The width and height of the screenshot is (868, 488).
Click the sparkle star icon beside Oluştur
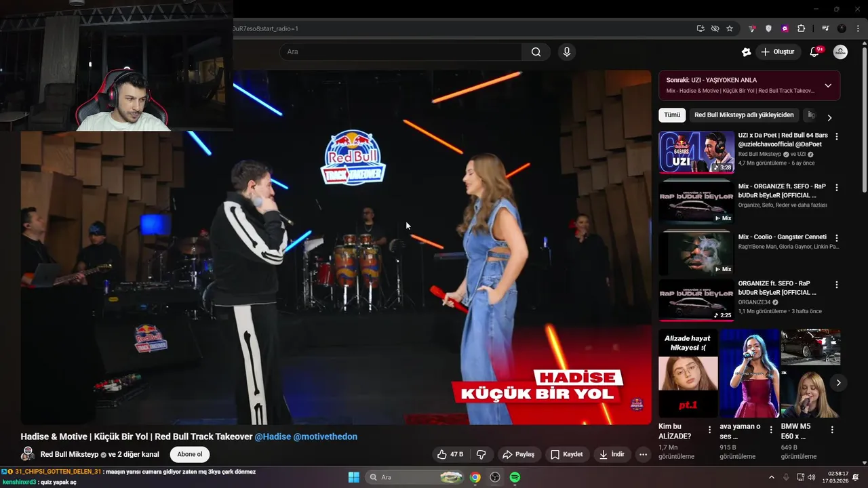(746, 52)
